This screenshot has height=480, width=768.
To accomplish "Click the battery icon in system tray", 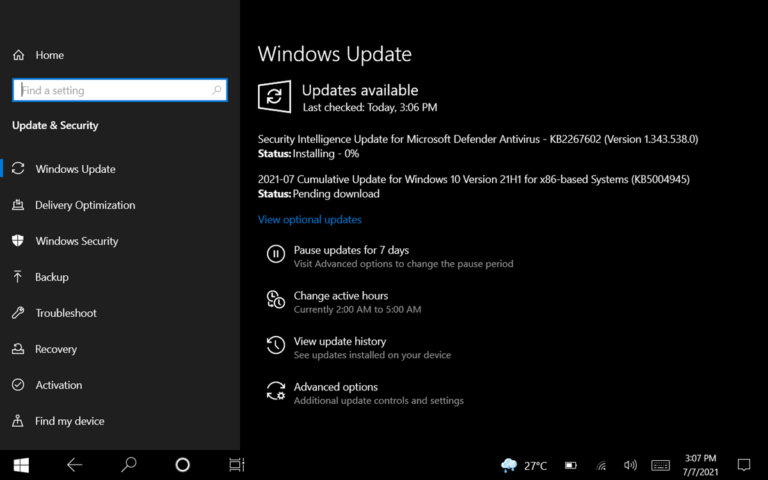I will pyautogui.click(x=571, y=465).
